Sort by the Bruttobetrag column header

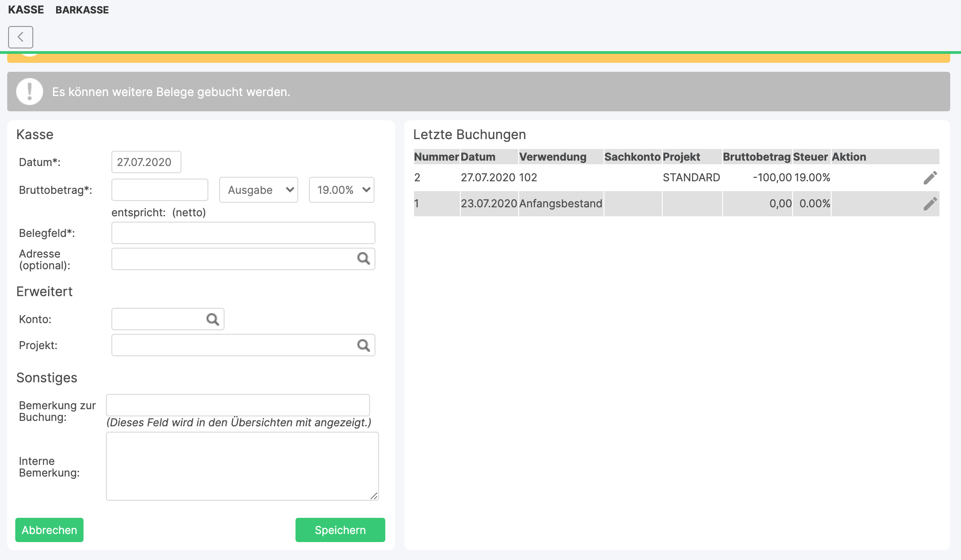coord(756,157)
